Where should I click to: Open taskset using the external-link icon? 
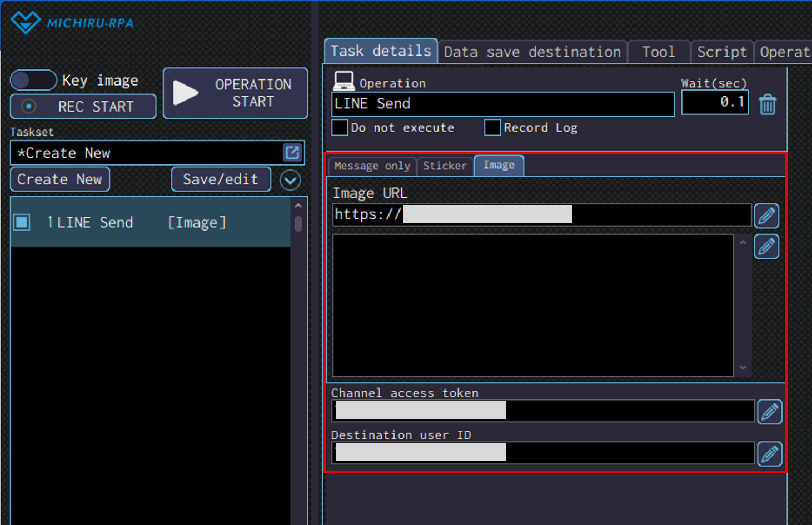[292, 153]
